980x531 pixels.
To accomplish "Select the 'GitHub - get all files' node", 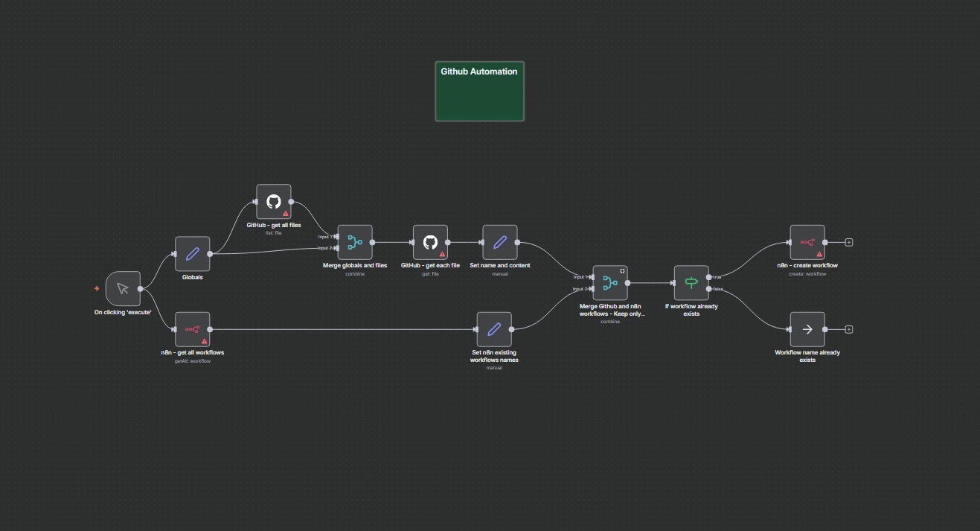I will pyautogui.click(x=274, y=202).
